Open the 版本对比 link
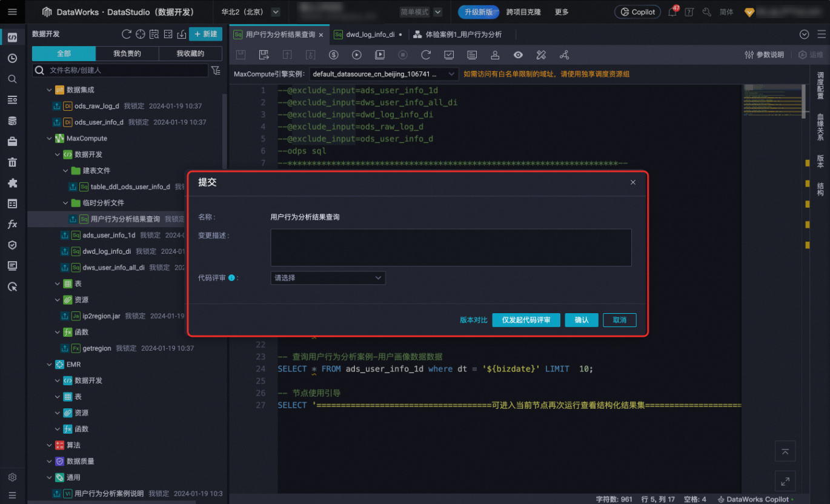This screenshot has height=504, width=830. [x=474, y=320]
